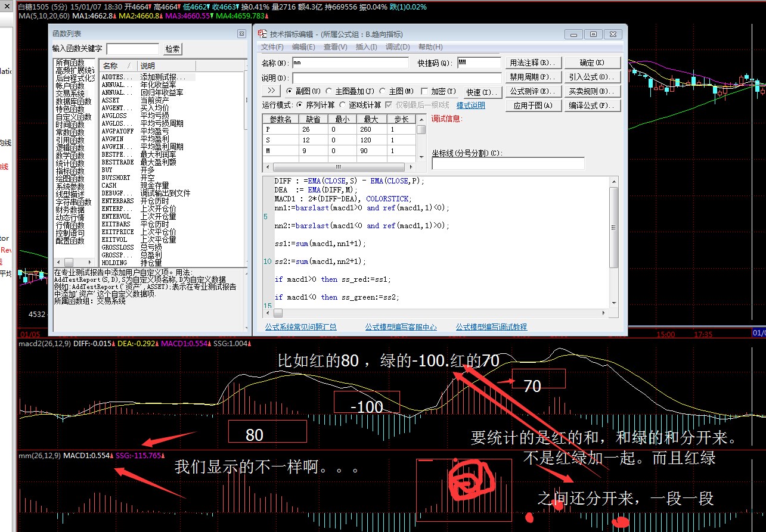Screen dimensions: 766x532
Task: Select 逻辑函数 category
Action: [70, 148]
